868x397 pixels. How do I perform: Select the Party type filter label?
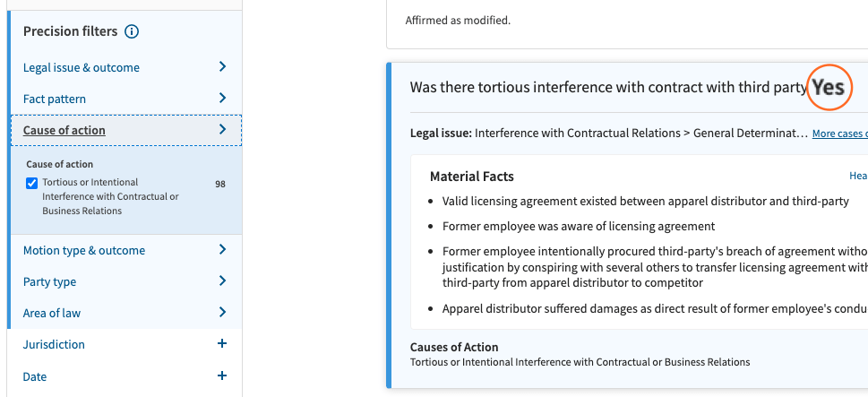pos(49,281)
